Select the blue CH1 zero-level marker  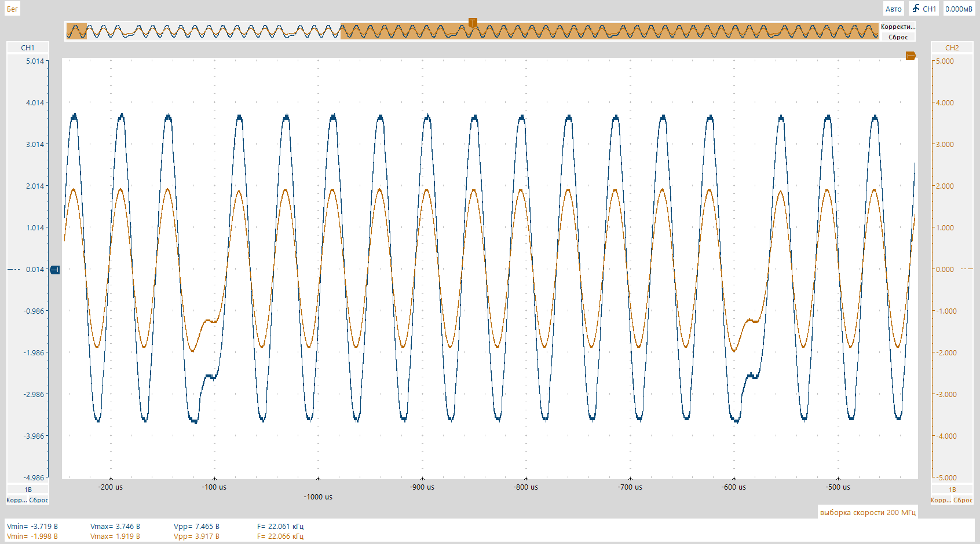[x=55, y=270]
